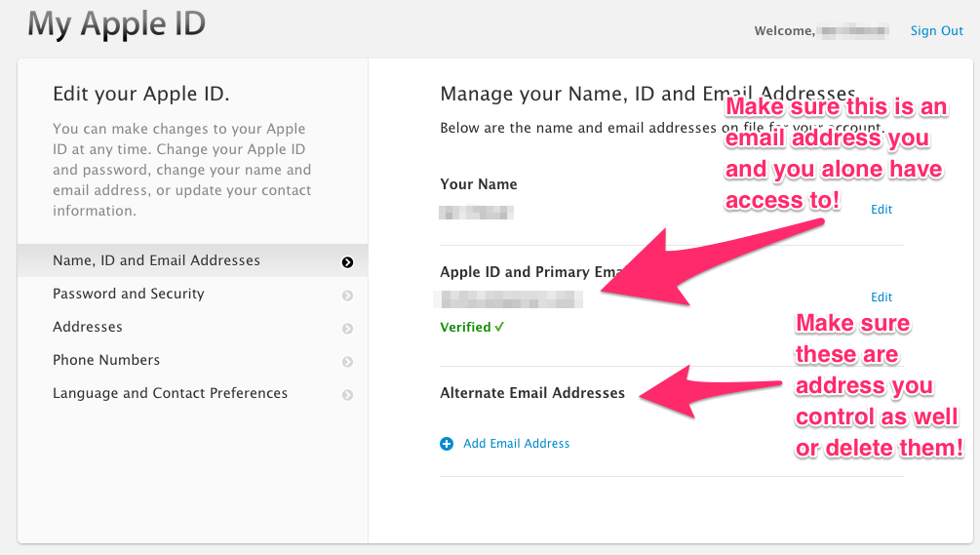Image resolution: width=980 pixels, height=555 pixels.
Task: Open the Name, ID and Email Addresses section
Action: 192,260
